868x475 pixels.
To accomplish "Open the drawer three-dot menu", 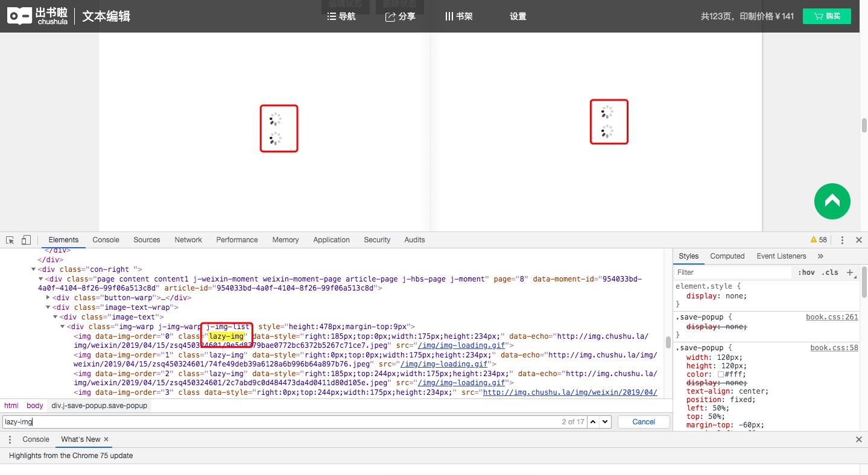I will [x=10, y=439].
